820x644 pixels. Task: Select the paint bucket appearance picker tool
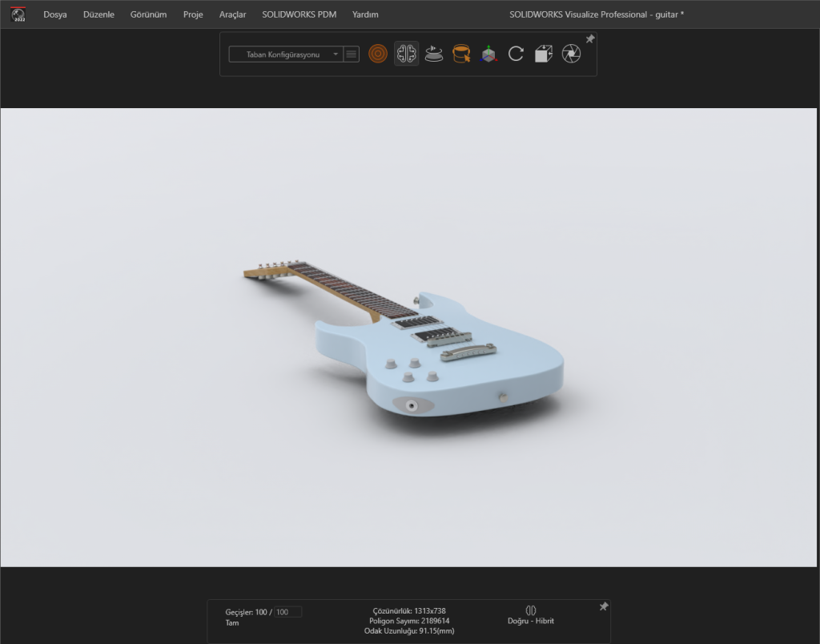(461, 54)
